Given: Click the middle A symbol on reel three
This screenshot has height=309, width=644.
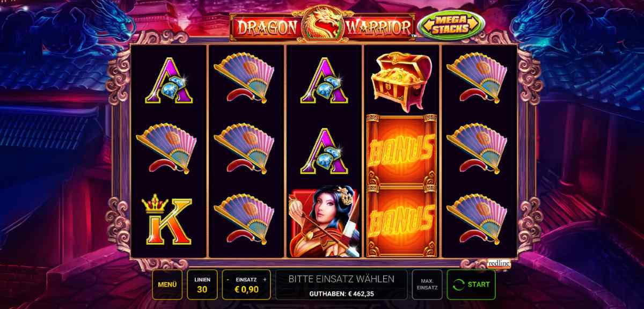Looking at the screenshot, I should 324,151.
